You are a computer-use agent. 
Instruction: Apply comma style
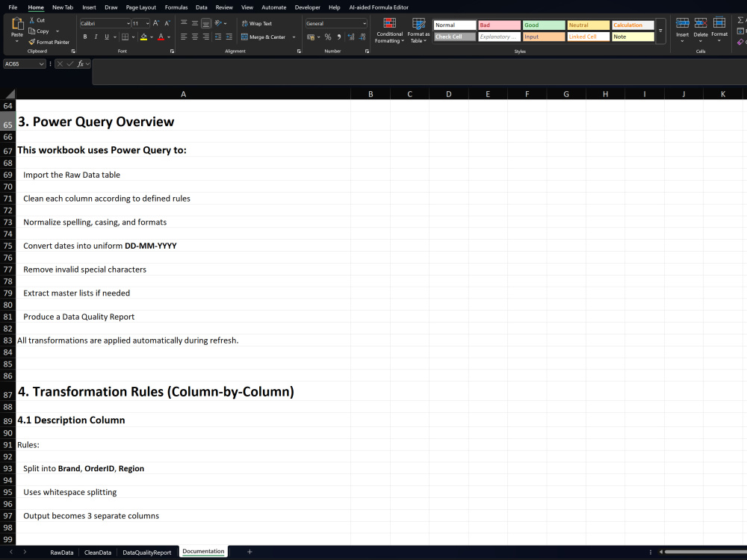(338, 37)
